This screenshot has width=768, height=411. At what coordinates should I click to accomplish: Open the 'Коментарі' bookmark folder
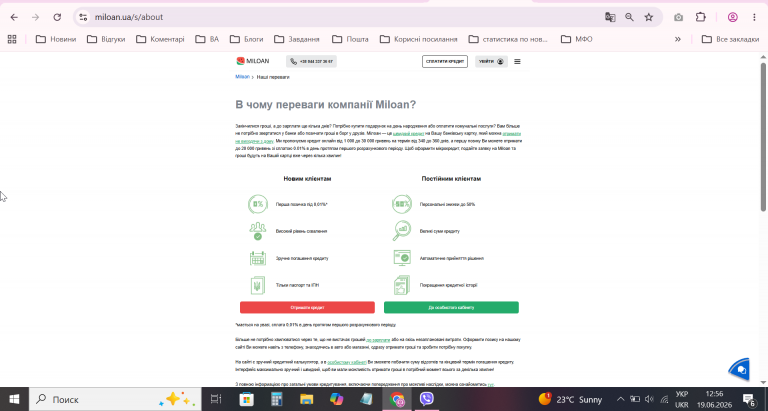tap(160, 39)
